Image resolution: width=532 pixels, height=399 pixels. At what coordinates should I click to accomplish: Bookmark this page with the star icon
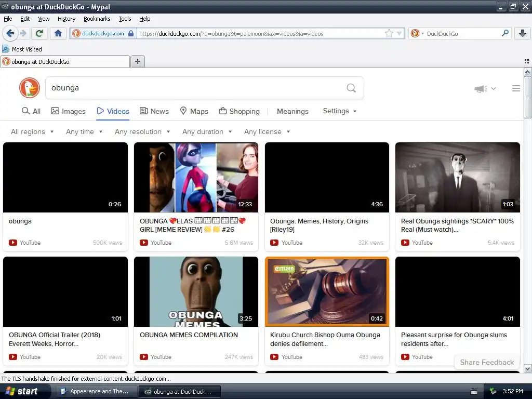[x=389, y=33]
